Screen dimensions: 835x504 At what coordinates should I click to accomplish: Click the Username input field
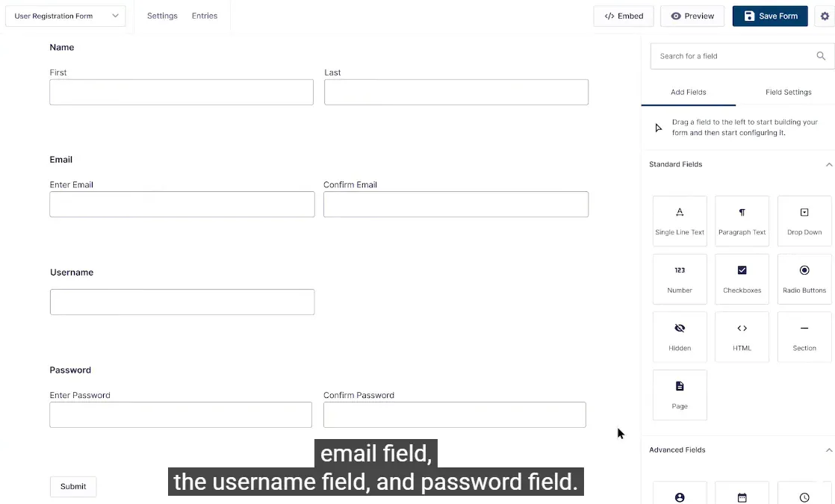pyautogui.click(x=182, y=302)
